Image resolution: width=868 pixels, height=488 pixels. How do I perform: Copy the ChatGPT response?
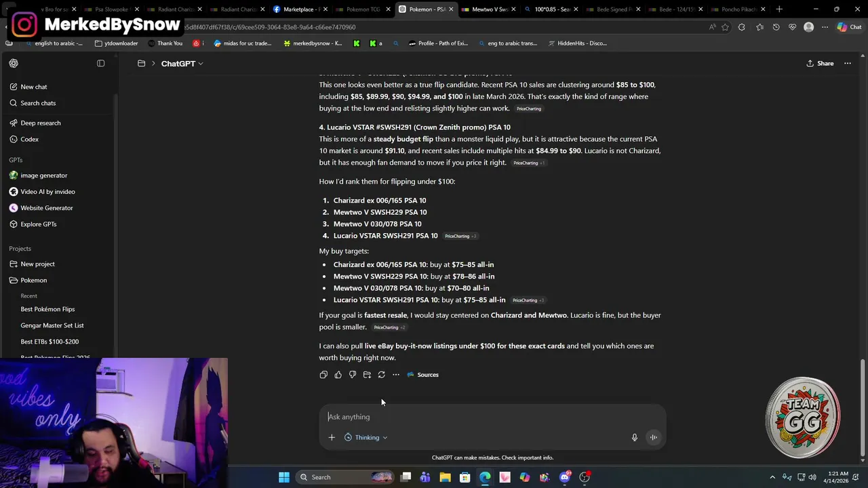pyautogui.click(x=323, y=375)
